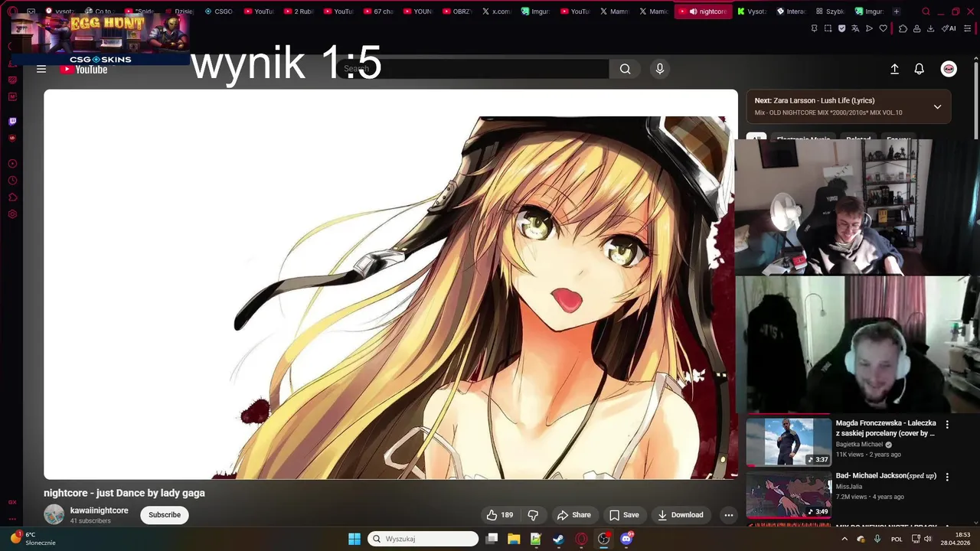980x551 pixels.
Task: Open the Windows Start button
Action: pyautogui.click(x=354, y=539)
